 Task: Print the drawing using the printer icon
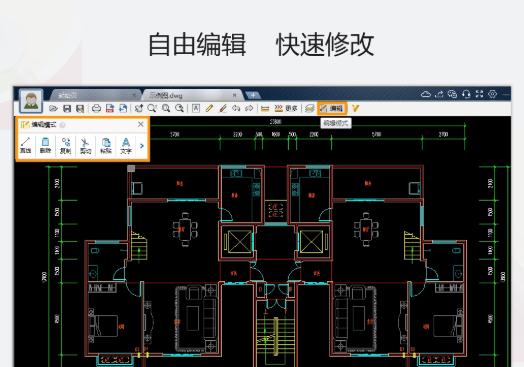pos(97,108)
